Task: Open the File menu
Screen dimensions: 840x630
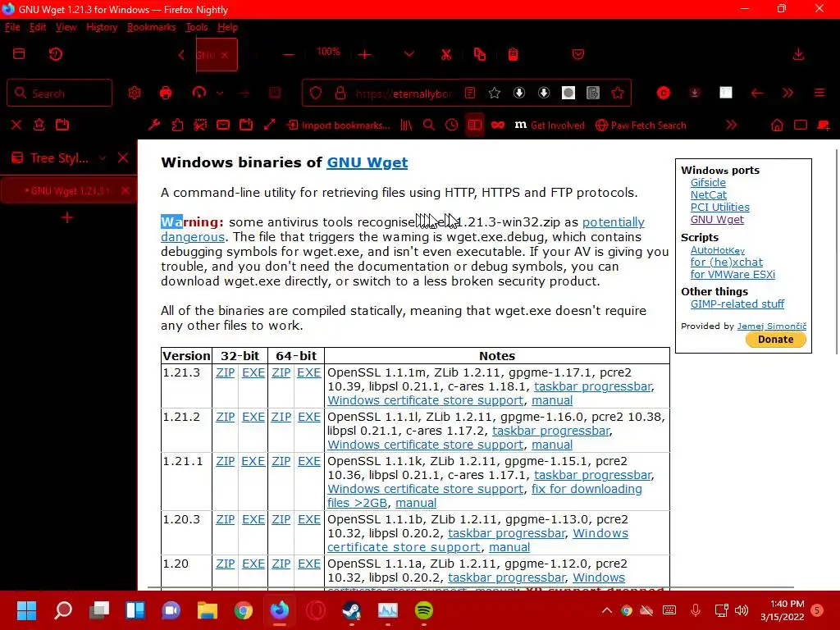Action: tap(12, 27)
